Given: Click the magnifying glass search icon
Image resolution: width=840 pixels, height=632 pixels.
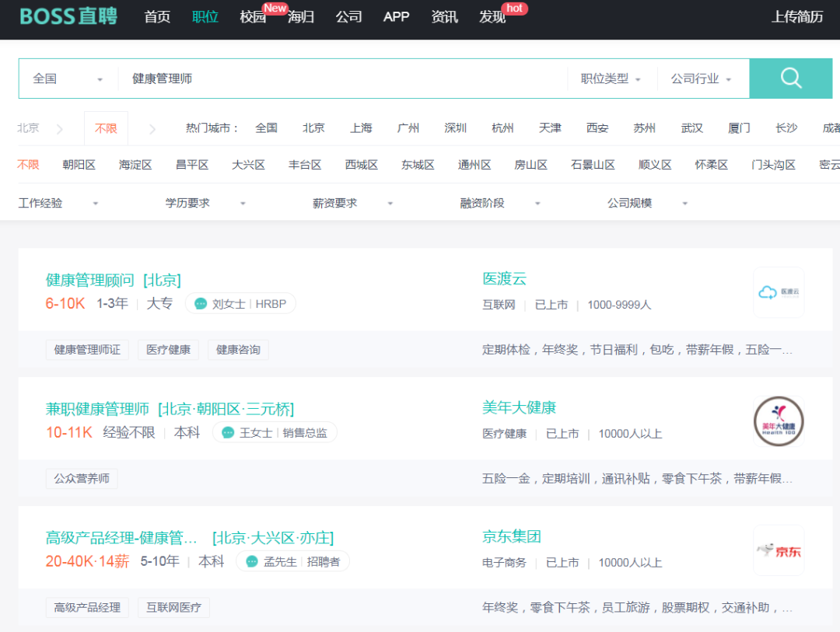Looking at the screenshot, I should [x=790, y=78].
